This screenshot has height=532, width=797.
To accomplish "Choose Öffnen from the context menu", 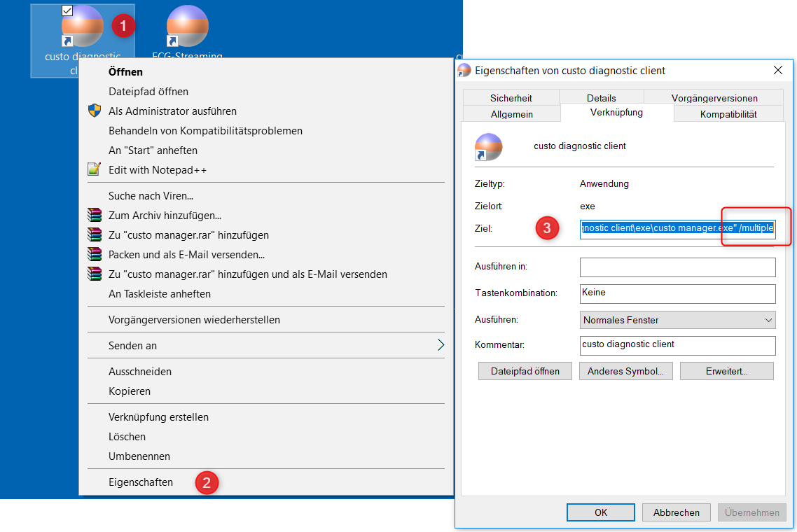I will [x=266, y=71].
